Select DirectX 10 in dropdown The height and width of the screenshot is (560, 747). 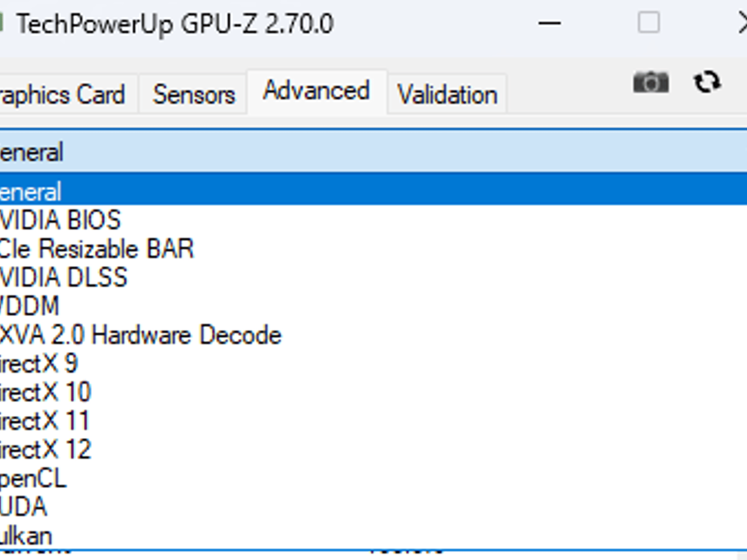[x=373, y=392]
